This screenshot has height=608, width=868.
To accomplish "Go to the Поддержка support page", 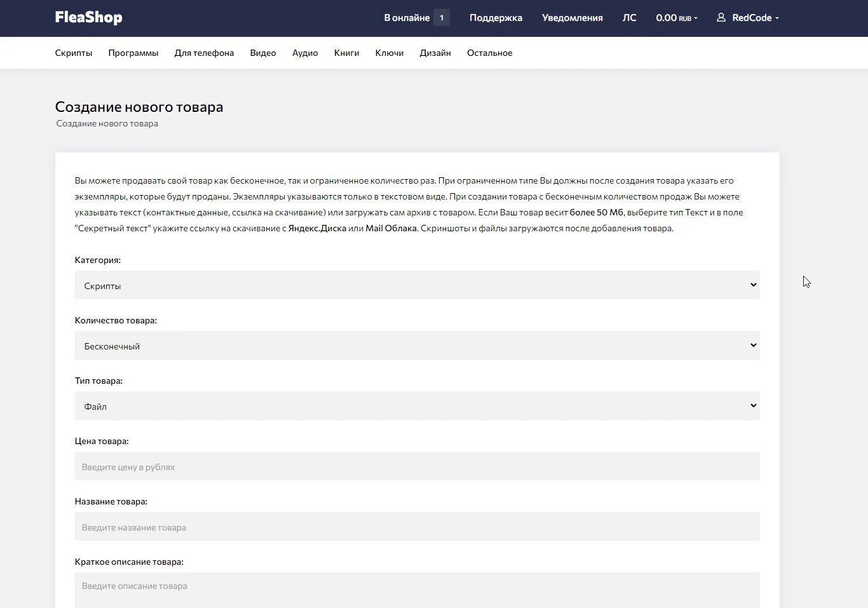I will coord(496,18).
